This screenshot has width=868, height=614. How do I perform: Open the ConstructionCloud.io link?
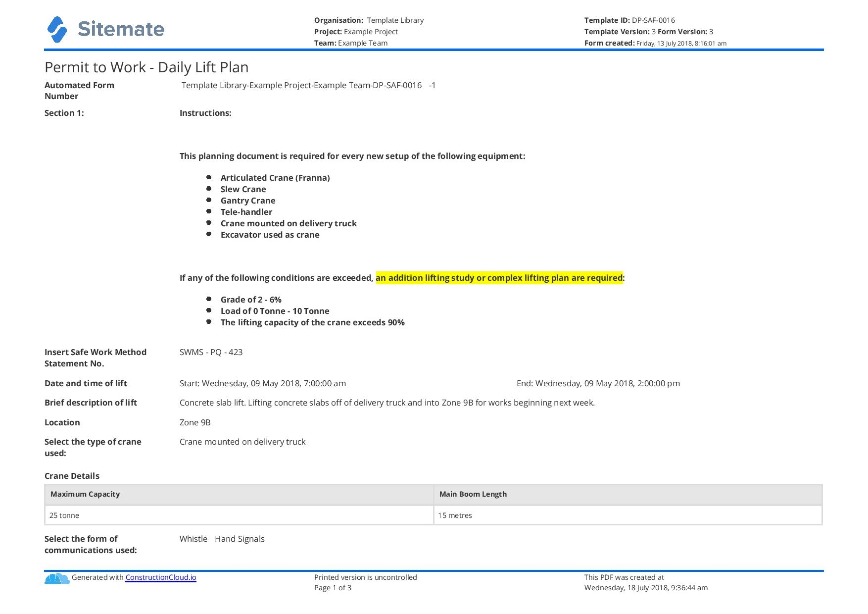coord(160,577)
